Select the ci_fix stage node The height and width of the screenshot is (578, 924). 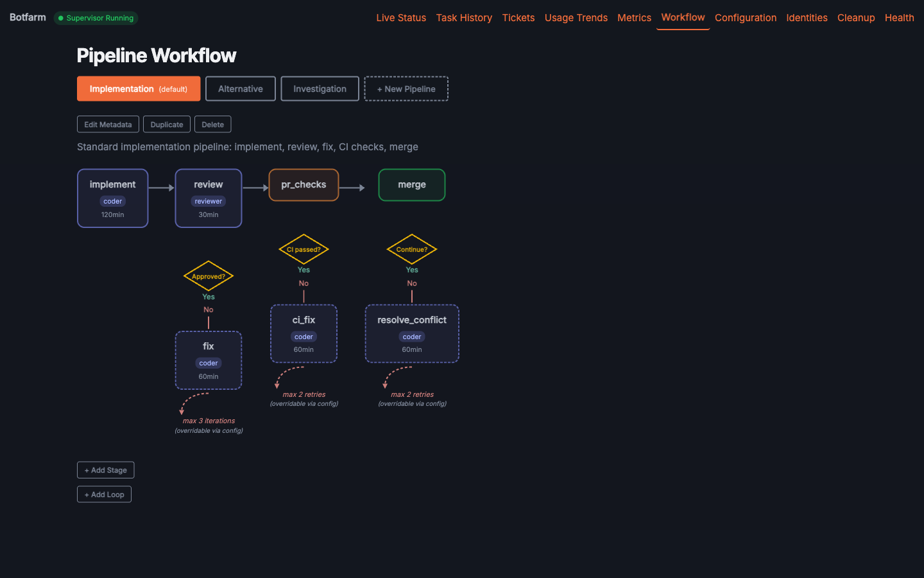tap(304, 333)
